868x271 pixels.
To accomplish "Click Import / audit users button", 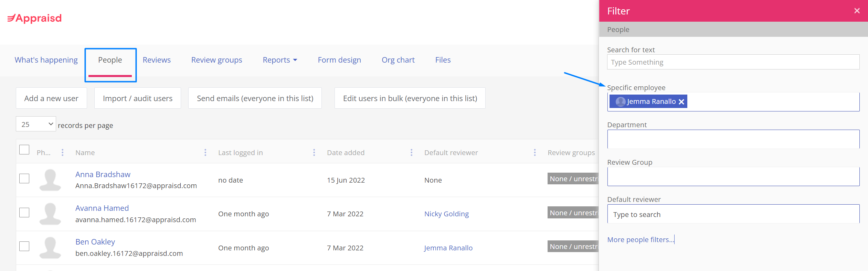I will (138, 98).
